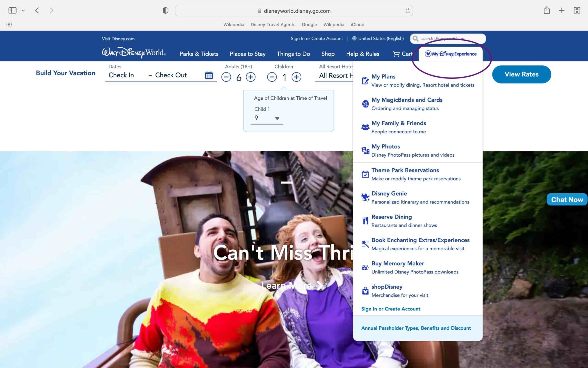The width and height of the screenshot is (588, 368).
Task: Go back with the browser back arrow
Action: pyautogui.click(x=37, y=11)
